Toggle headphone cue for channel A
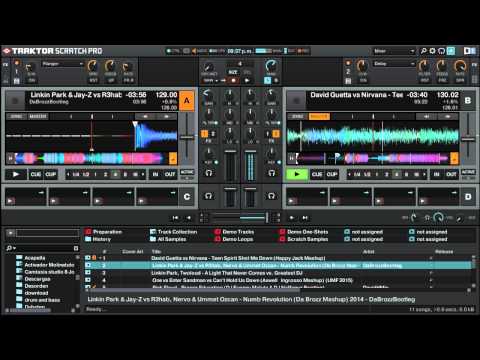Image resolution: width=480 pixels, height=360 pixels. (x=209, y=173)
